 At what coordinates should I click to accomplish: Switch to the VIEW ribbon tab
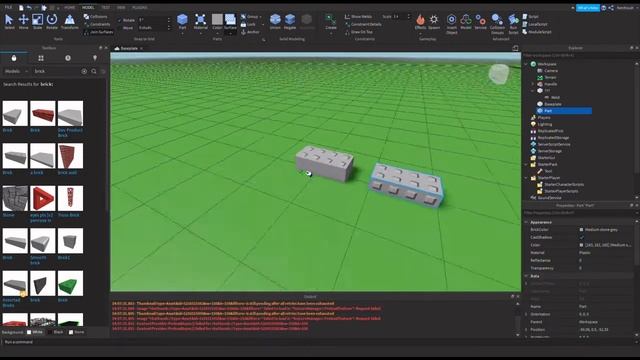(x=121, y=7)
